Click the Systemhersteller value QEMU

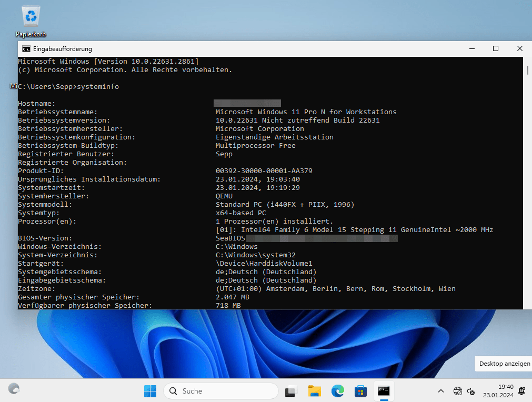(224, 196)
